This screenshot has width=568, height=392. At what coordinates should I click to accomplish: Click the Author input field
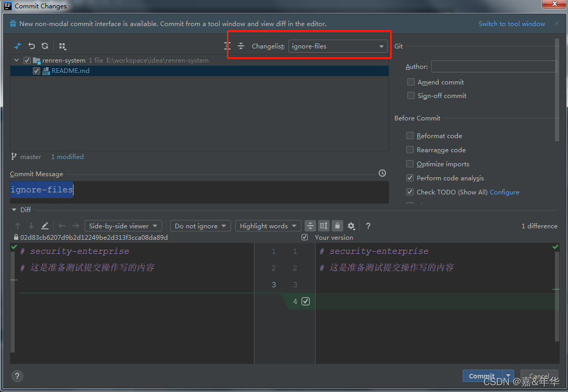click(x=494, y=66)
